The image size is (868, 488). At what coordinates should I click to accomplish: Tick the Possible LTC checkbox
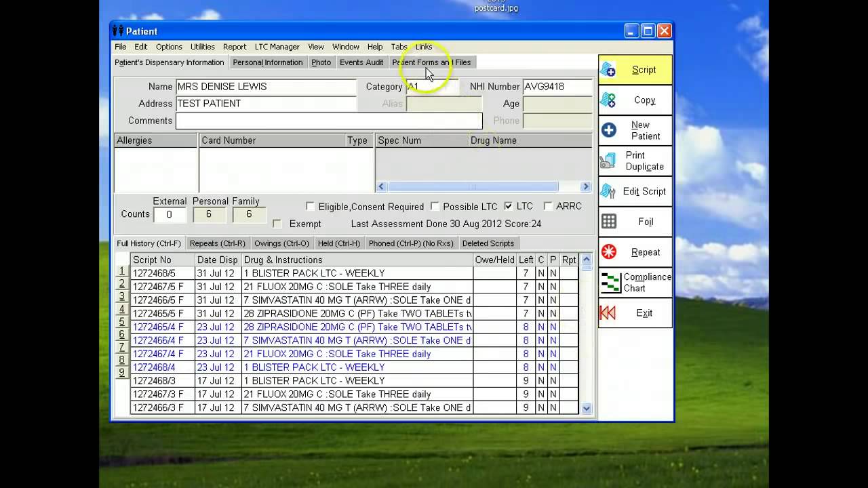[435, 206]
